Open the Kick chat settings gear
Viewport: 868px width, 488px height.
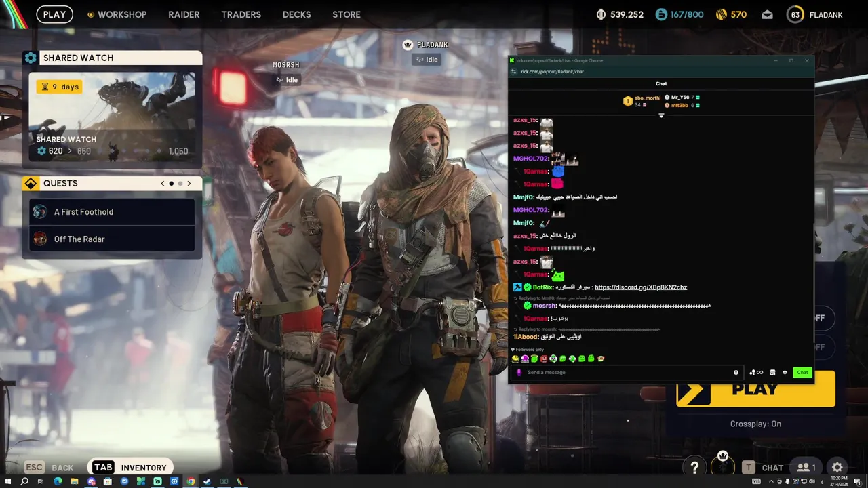(785, 372)
